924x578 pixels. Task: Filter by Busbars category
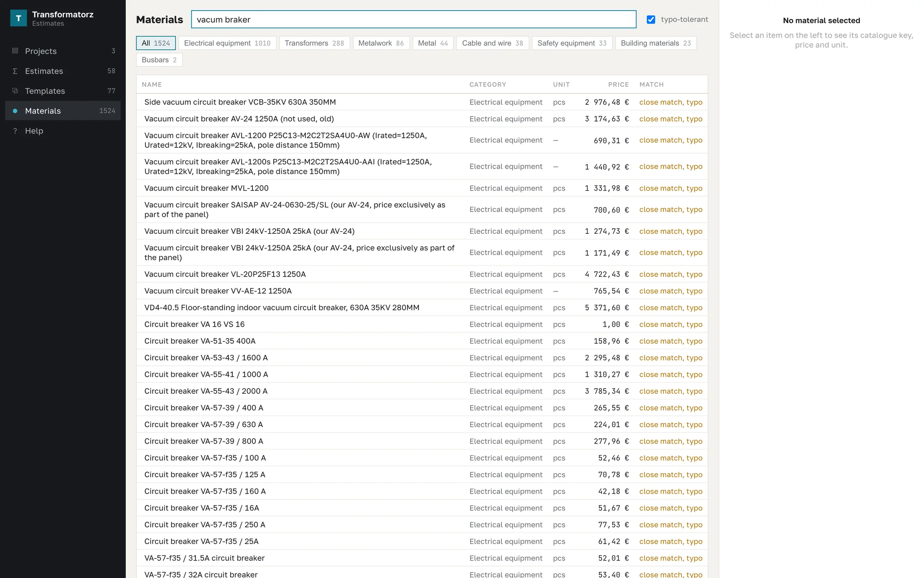tap(159, 60)
